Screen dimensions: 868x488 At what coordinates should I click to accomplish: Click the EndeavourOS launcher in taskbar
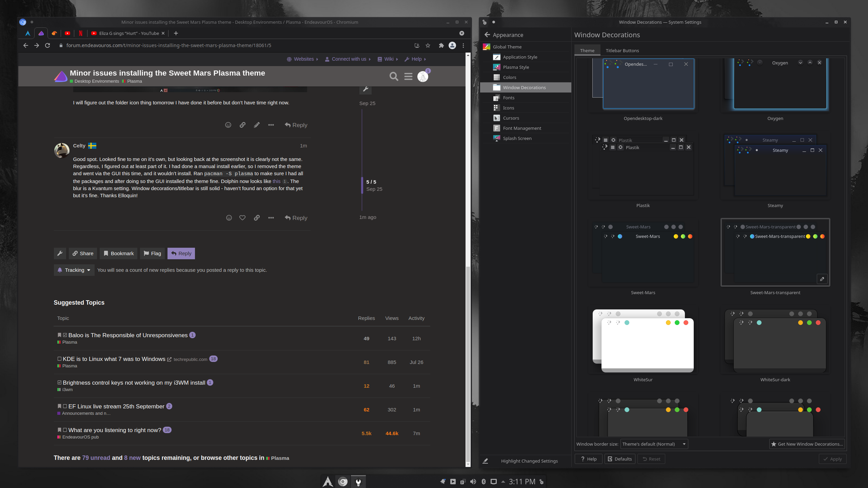pyautogui.click(x=328, y=482)
